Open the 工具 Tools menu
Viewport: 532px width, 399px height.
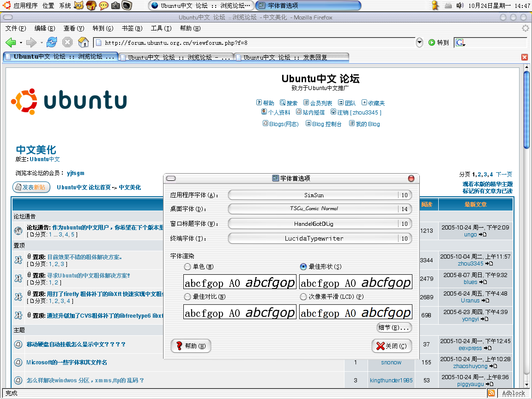coord(161,28)
